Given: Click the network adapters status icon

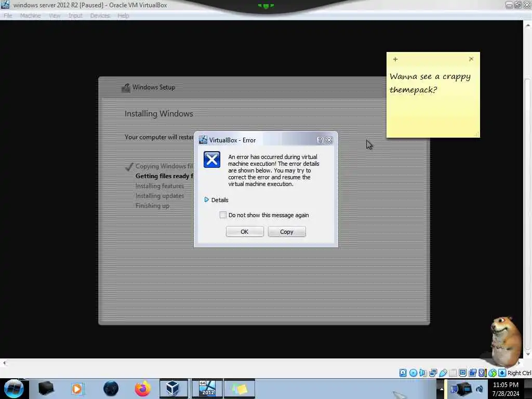Looking at the screenshot, I should [433, 373].
